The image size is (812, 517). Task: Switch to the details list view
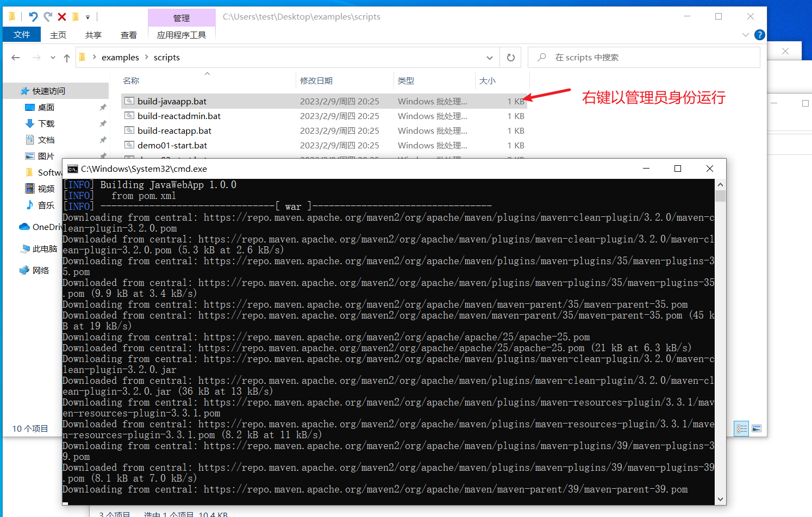[741, 428]
